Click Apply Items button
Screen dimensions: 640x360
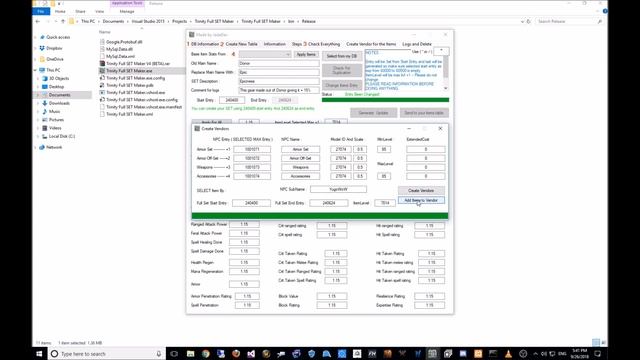[306, 54]
